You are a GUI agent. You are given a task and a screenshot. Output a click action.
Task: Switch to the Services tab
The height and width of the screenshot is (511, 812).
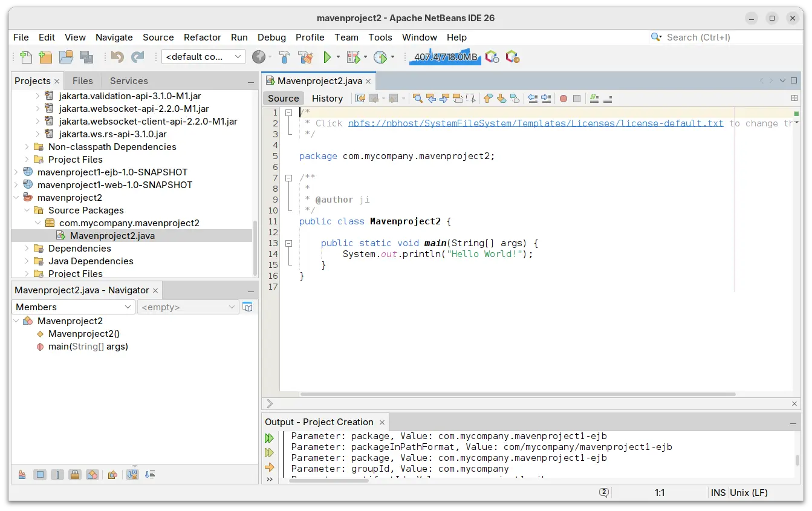(x=129, y=81)
